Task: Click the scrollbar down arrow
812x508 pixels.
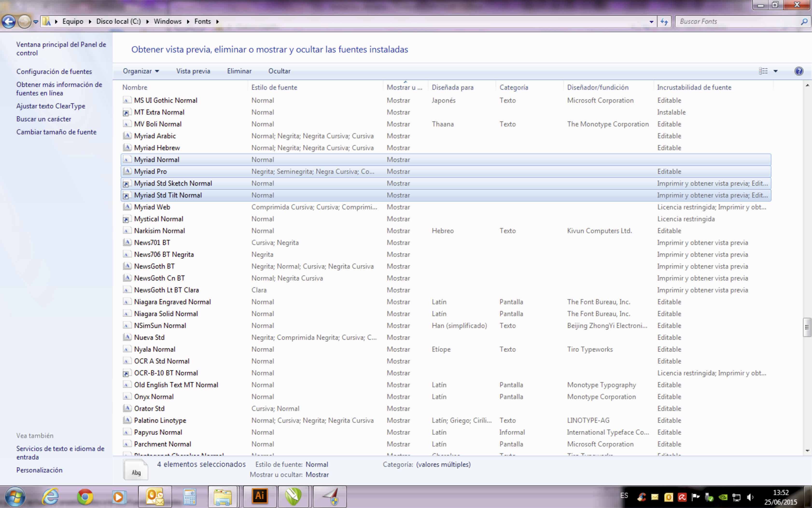Action: coord(807,451)
